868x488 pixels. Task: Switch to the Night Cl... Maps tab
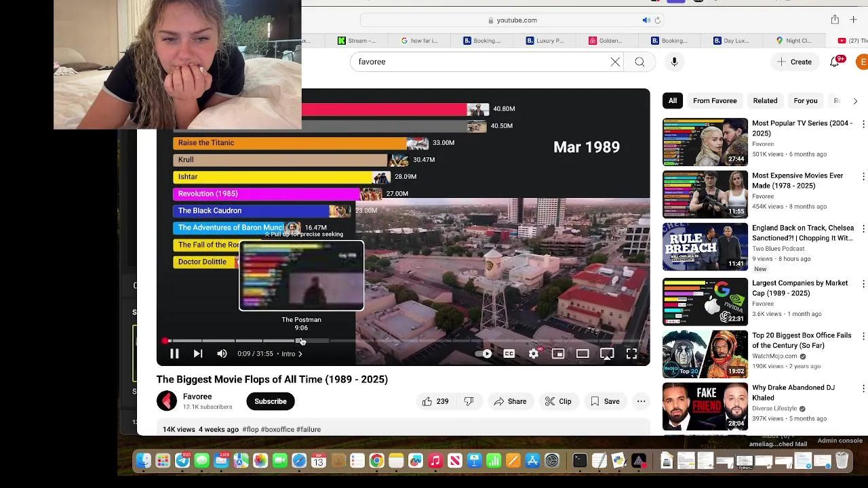tap(793, 41)
